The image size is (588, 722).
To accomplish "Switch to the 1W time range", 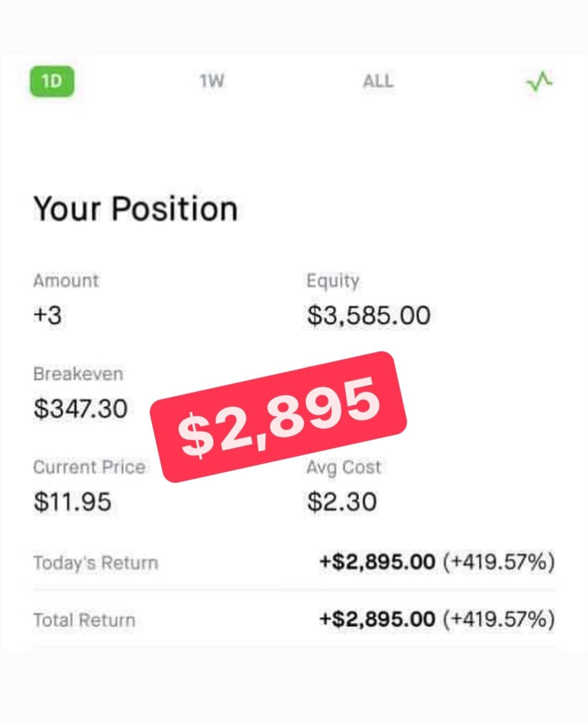I will pyautogui.click(x=212, y=82).
